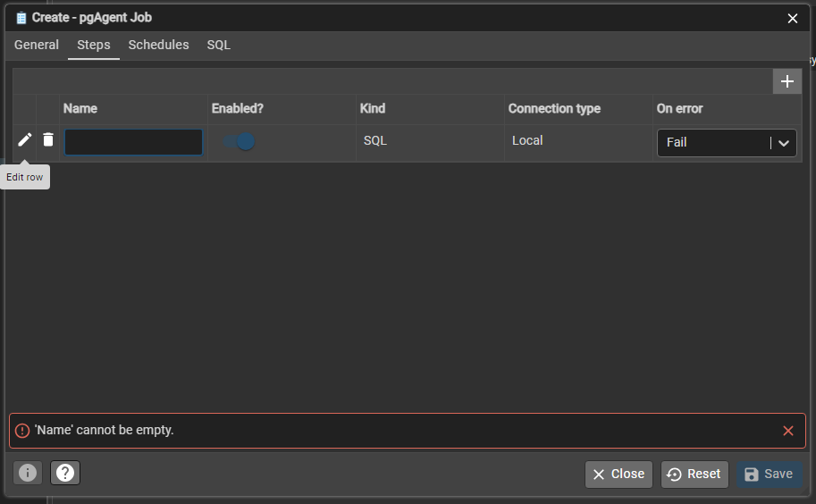
Task: Delete the step row with trash icon
Action: pyautogui.click(x=48, y=140)
